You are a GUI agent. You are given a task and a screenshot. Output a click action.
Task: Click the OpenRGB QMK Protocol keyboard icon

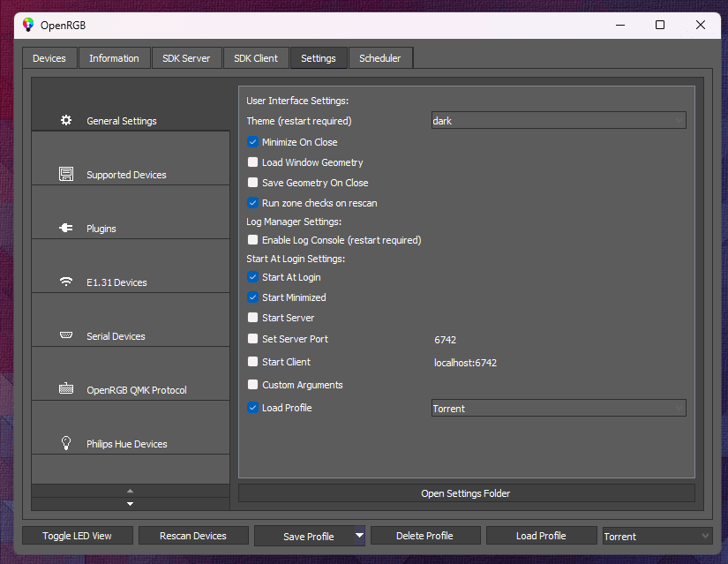click(66, 388)
